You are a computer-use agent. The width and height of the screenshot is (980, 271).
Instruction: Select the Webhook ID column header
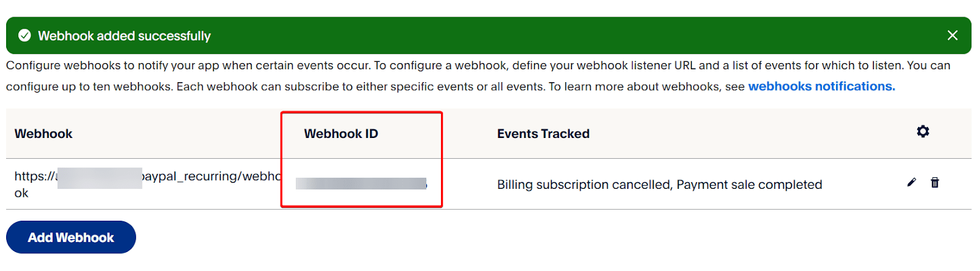click(x=341, y=134)
